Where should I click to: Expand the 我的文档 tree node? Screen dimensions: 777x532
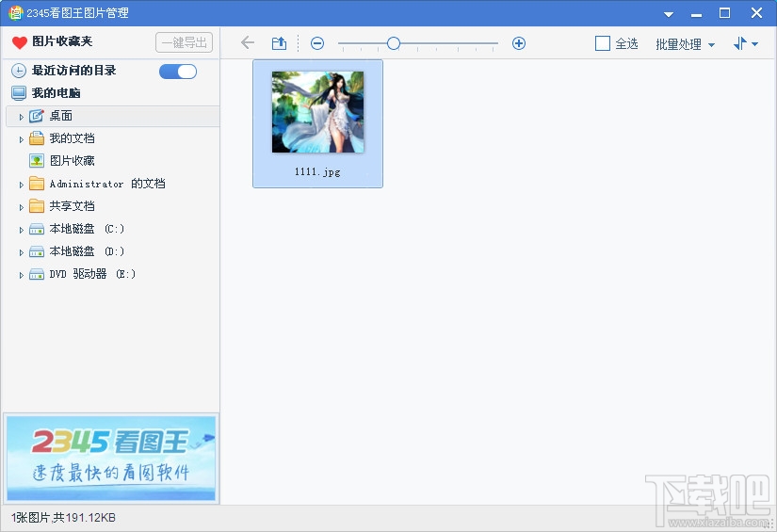point(21,139)
